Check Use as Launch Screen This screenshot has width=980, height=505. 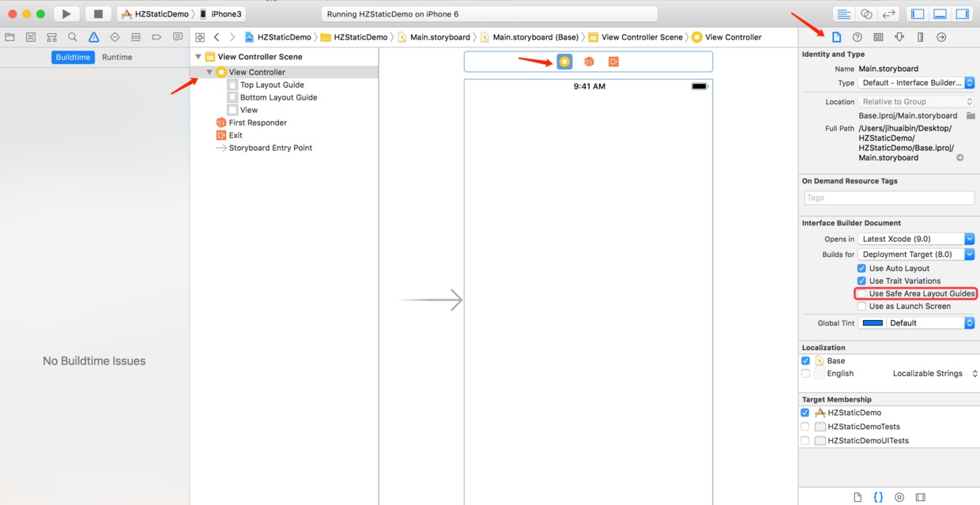point(861,306)
